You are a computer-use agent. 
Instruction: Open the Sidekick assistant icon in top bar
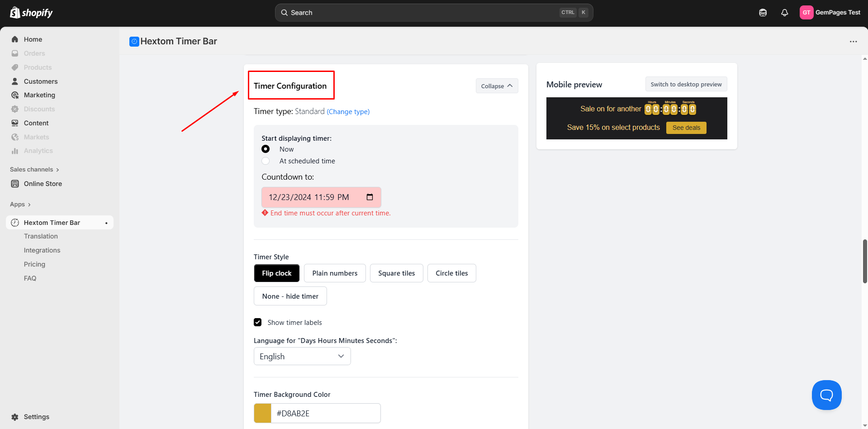(x=763, y=13)
